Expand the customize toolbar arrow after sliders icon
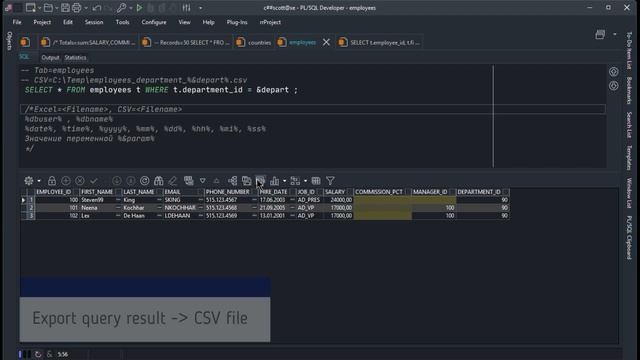The width and height of the screenshot is (640, 360). (200, 8)
